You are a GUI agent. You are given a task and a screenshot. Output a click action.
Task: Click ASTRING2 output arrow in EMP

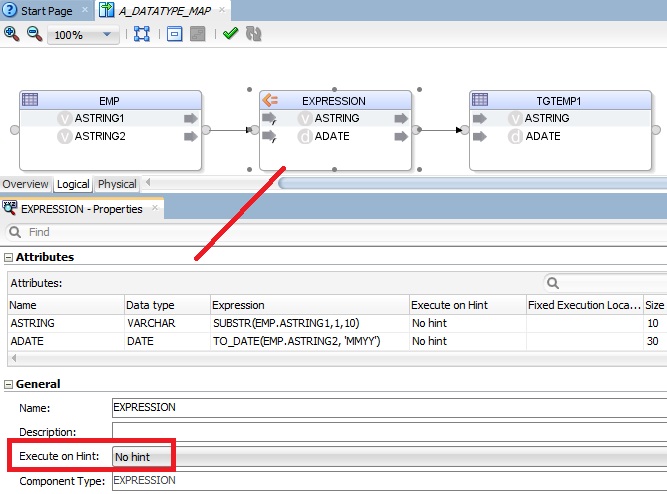(x=191, y=137)
